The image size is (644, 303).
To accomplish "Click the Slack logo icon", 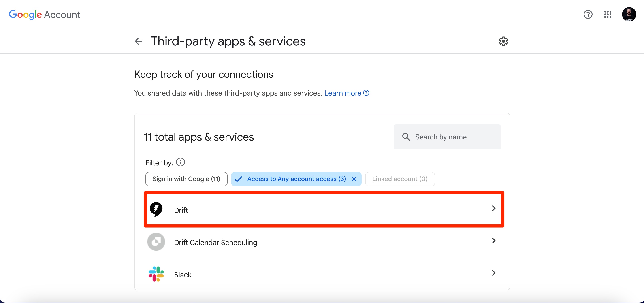I will point(156,274).
